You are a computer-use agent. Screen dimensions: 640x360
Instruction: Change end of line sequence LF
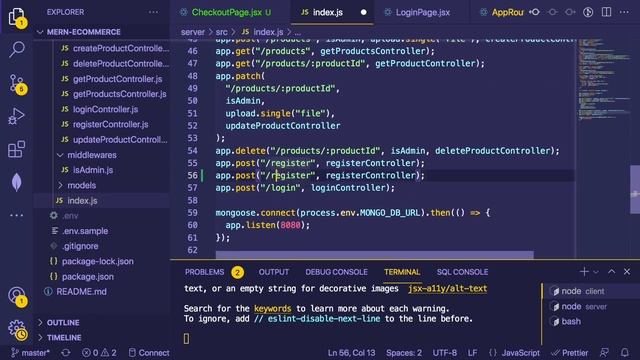pos(472,353)
